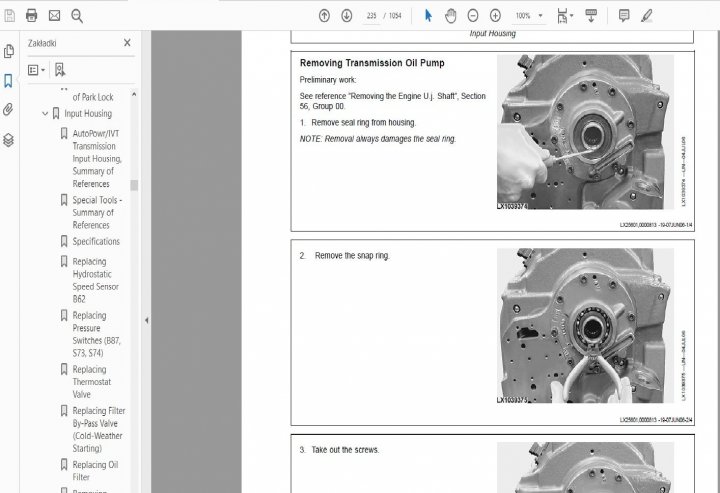720x493 pixels.
Task: Add a comment with sticky note tool
Action: click(x=624, y=16)
